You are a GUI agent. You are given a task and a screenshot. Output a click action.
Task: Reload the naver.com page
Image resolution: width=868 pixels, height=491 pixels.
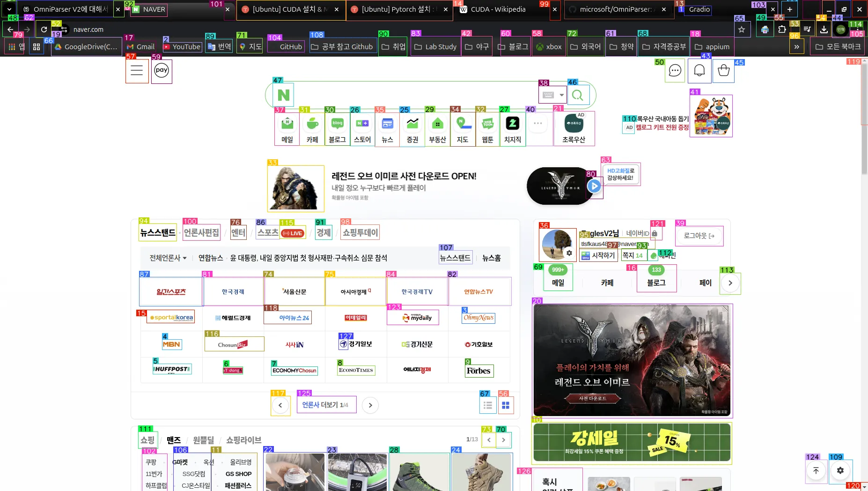point(44,30)
